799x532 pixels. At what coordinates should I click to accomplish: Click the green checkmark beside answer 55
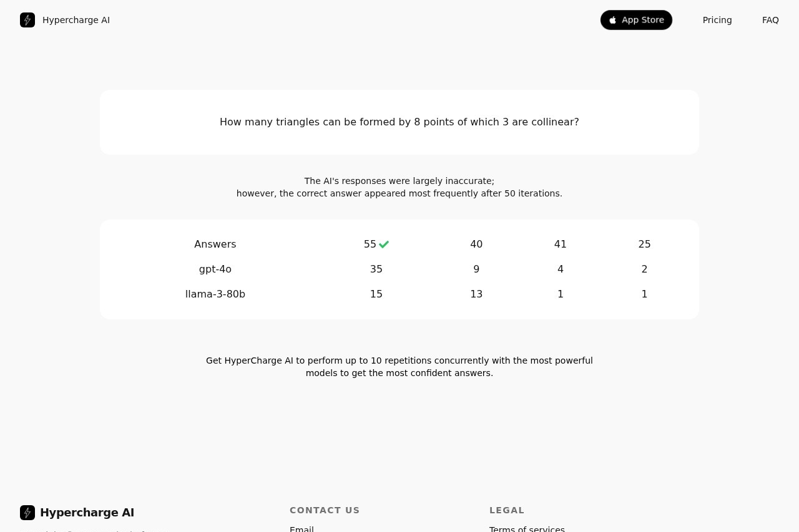tap(384, 244)
